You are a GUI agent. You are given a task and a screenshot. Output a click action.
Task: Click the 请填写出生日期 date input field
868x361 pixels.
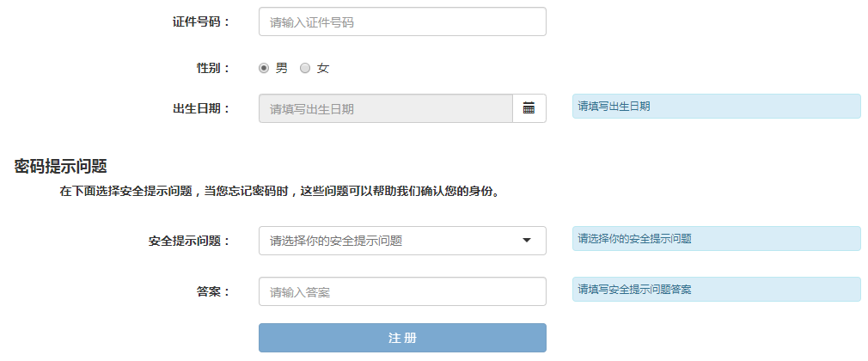[x=386, y=108]
